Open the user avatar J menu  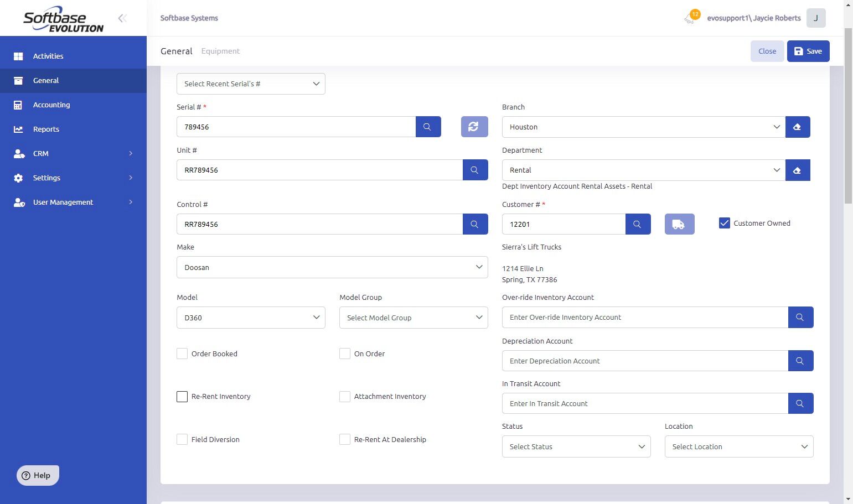point(816,18)
